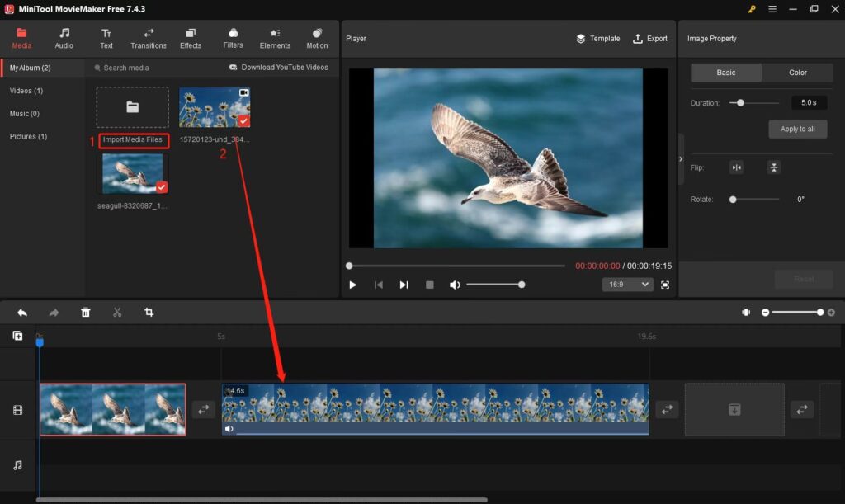Select the Crop tool in timeline toolbar
Viewport: 845px width, 504px height.
point(149,313)
